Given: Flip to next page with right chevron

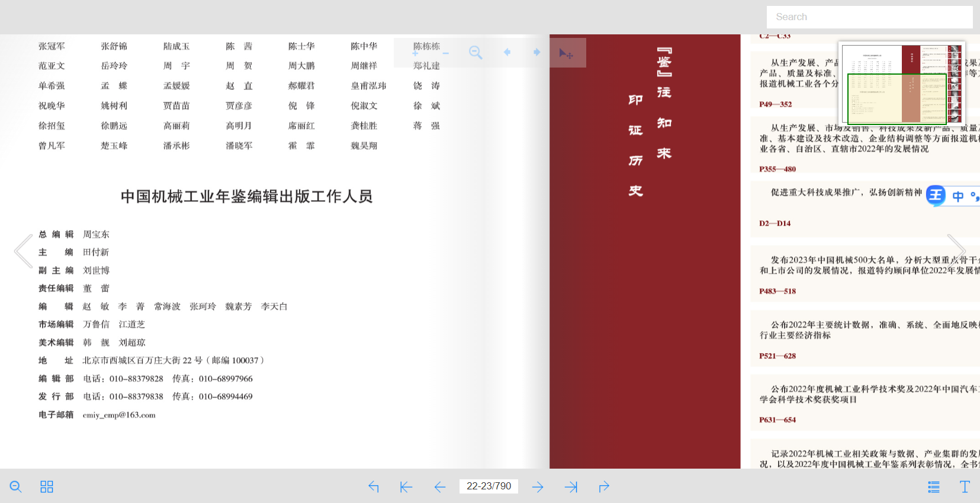Looking at the screenshot, I should coord(957,251).
